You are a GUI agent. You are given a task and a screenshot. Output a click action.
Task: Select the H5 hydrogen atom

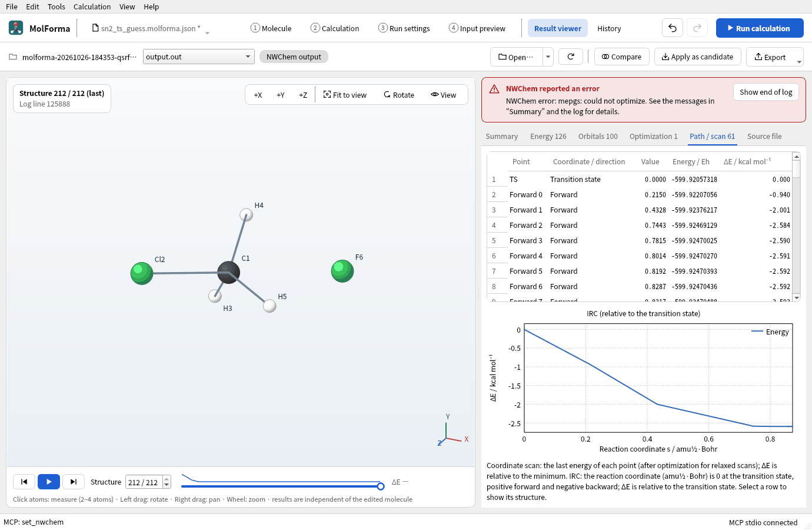point(269,306)
